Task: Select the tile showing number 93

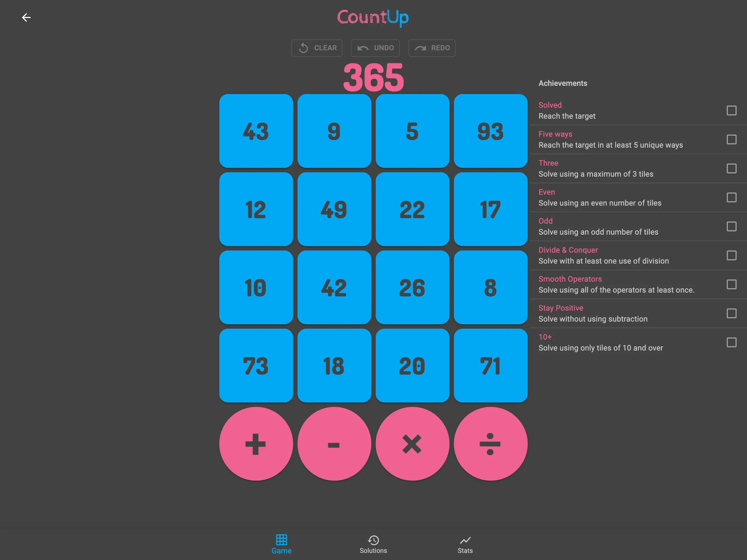Action: (490, 131)
